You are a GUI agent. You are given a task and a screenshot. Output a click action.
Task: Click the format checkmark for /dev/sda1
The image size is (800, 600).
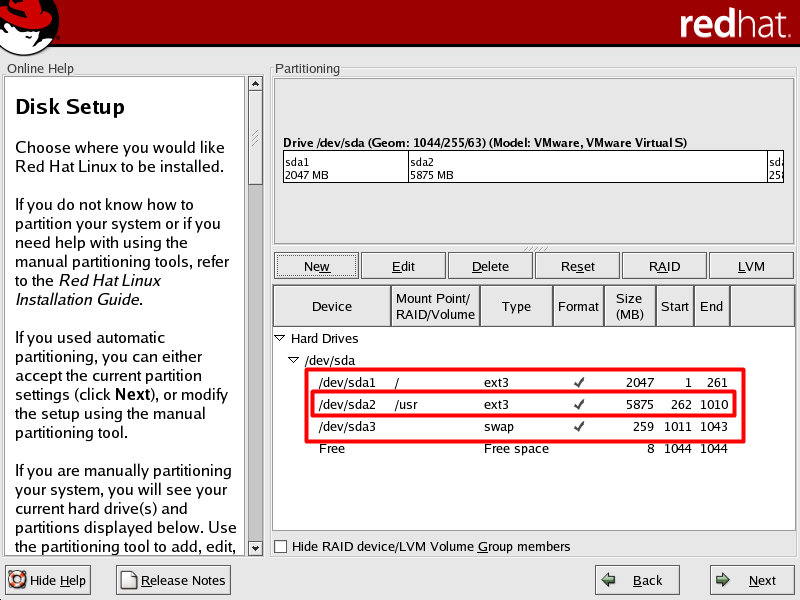click(579, 382)
